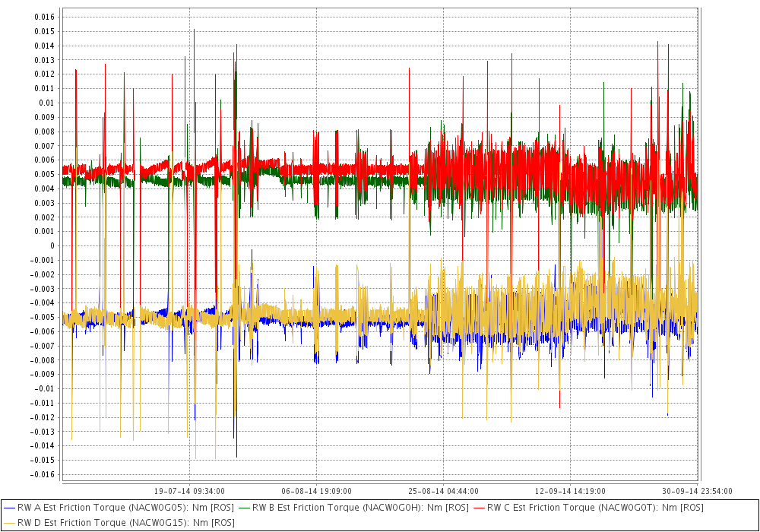
Task: Click y-axis value 0.012
Action: click(x=45, y=74)
